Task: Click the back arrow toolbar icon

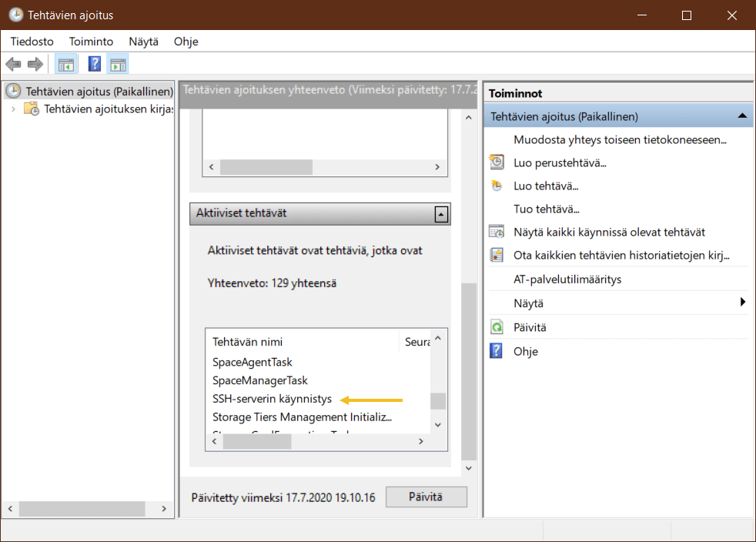Action: click(13, 64)
